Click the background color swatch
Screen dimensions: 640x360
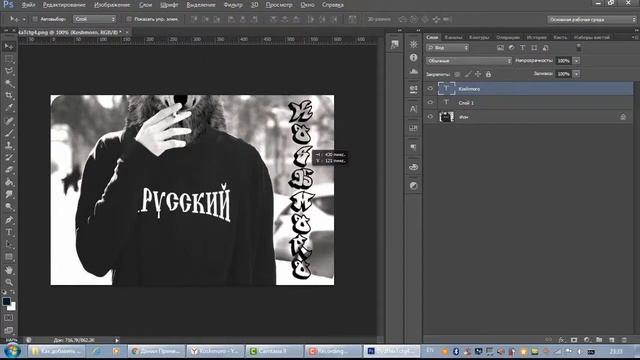pos(12,307)
